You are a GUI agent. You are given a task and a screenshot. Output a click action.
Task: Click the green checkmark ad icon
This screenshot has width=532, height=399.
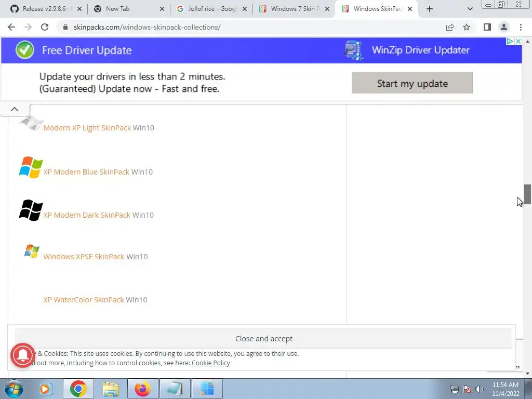[x=25, y=50]
